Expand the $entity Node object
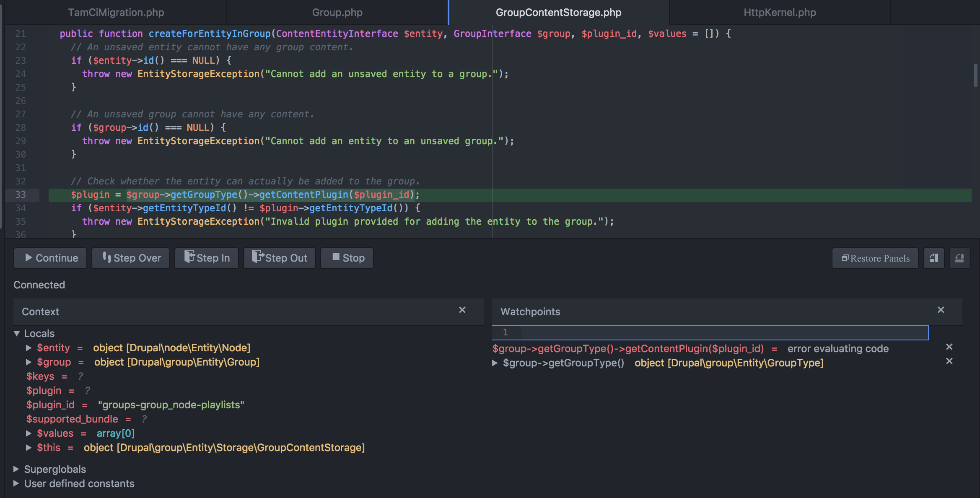The height and width of the screenshot is (498, 980). coord(29,348)
